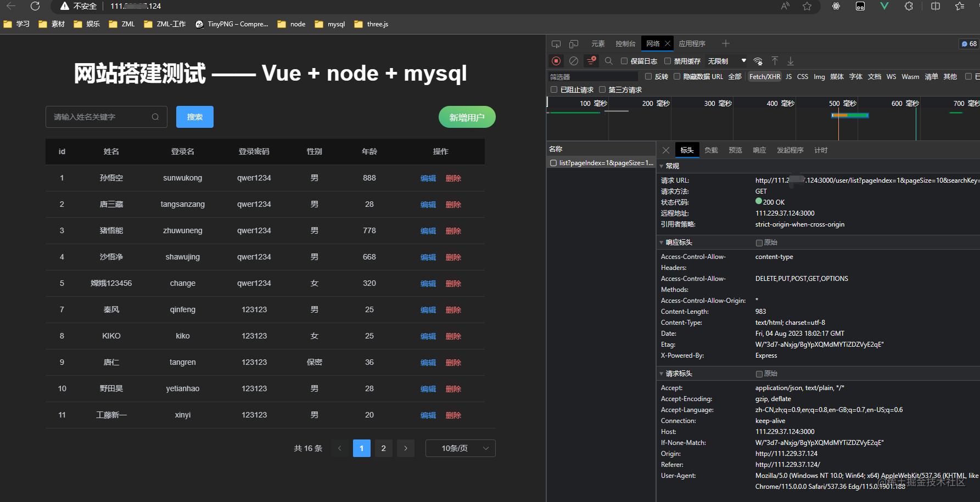The image size is (980, 502).
Task: Check the 隐藏数据 URL checkbox
Action: pos(677,76)
